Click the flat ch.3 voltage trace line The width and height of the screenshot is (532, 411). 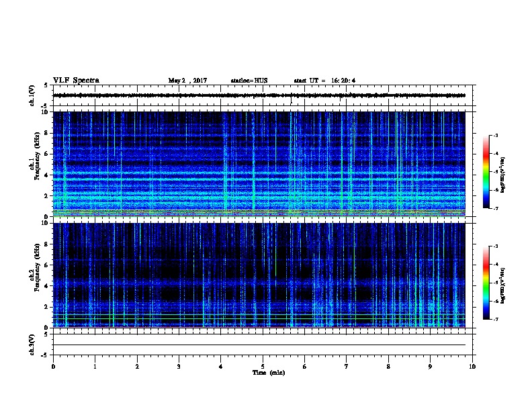[x=259, y=345]
